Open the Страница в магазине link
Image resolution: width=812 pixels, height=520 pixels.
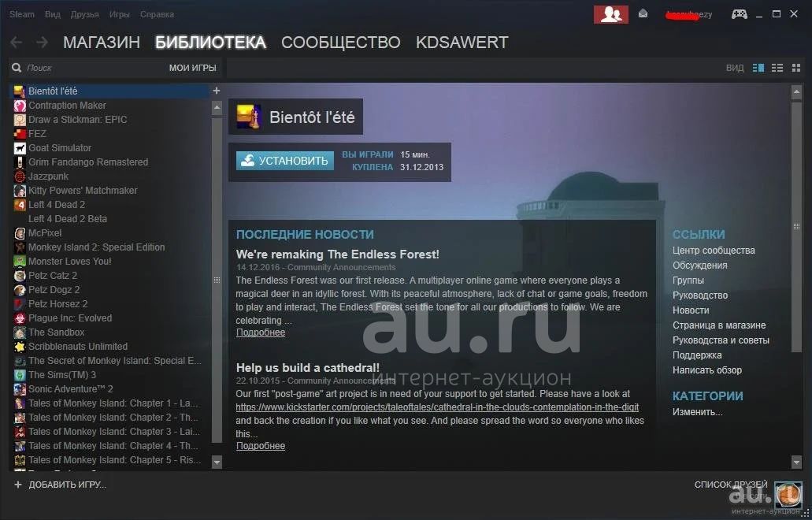(x=719, y=325)
